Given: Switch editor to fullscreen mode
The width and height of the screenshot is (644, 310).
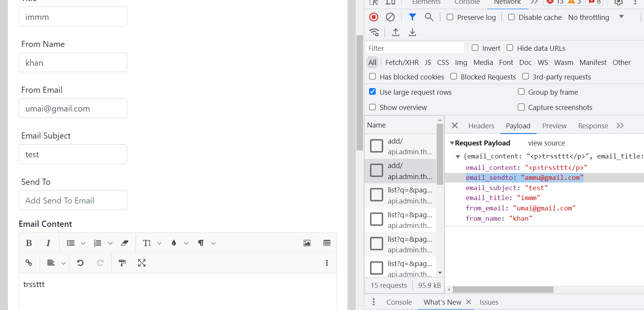Looking at the screenshot, I should click(x=142, y=263).
